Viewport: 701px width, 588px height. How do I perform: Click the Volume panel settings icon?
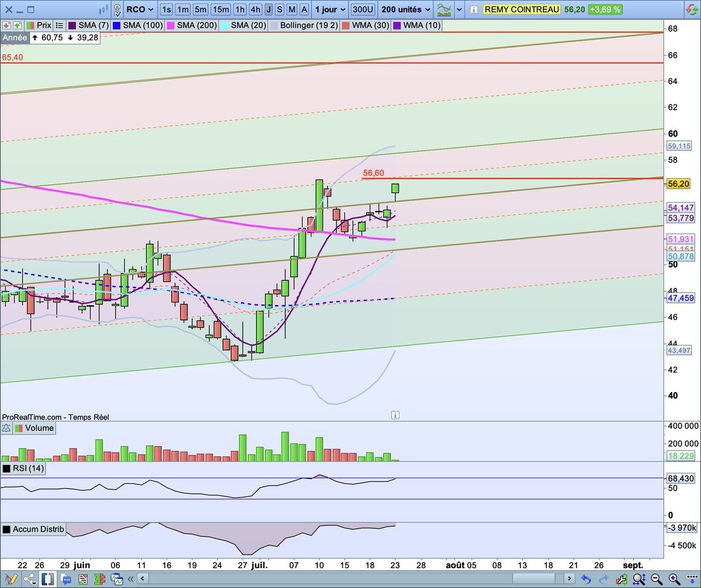pos(7,428)
